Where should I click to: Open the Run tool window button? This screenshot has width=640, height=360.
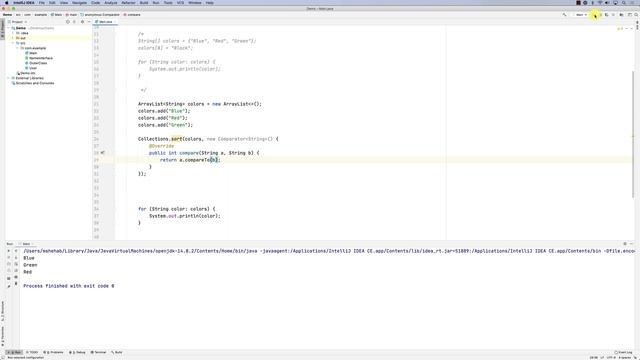click(x=14, y=352)
